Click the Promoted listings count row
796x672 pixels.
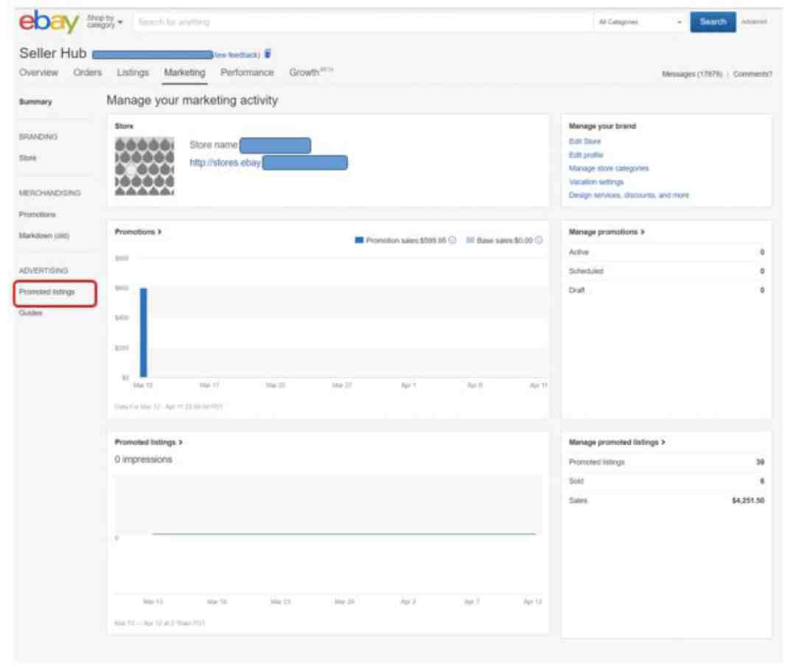(x=666, y=462)
